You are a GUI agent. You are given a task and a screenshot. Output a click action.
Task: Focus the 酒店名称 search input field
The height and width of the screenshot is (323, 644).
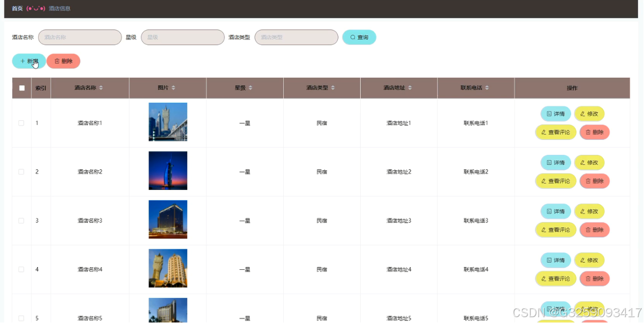click(80, 37)
